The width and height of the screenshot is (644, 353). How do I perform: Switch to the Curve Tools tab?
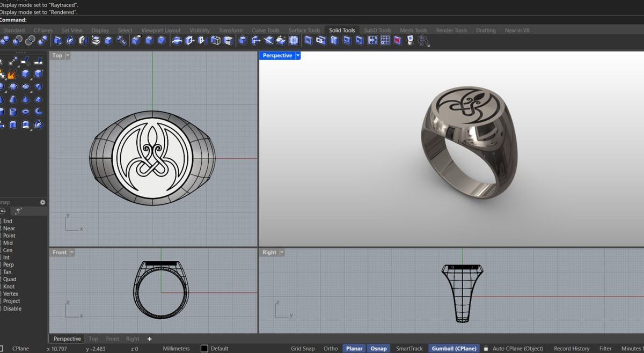pos(266,31)
